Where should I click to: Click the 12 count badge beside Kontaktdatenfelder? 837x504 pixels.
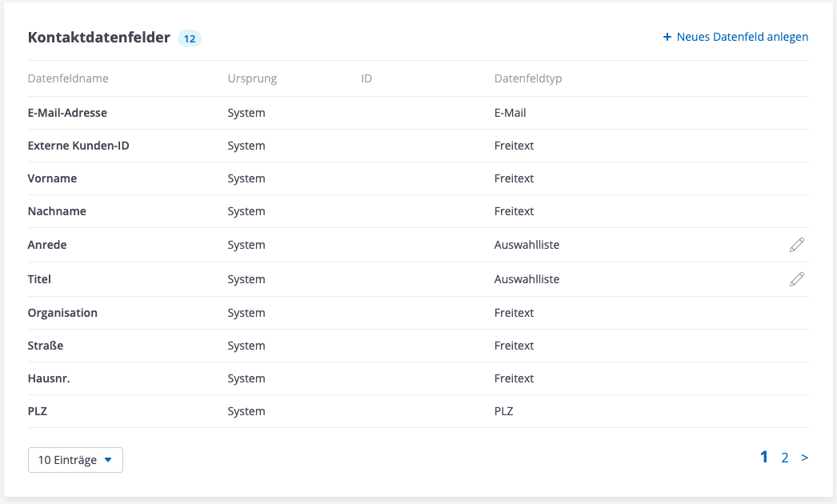point(190,38)
